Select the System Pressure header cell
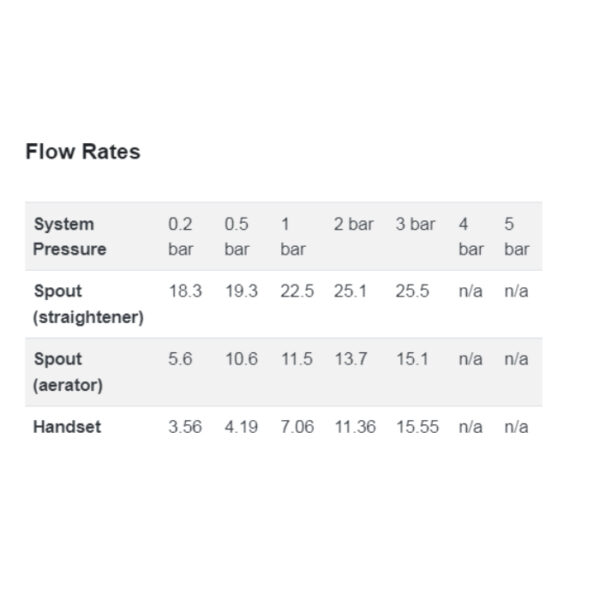 [x=70, y=236]
